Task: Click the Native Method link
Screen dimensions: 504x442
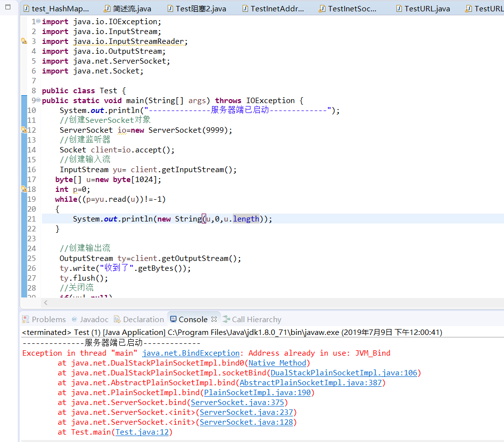Action: [277, 363]
